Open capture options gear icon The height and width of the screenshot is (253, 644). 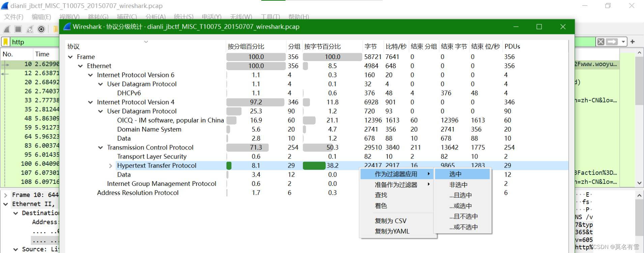click(41, 29)
